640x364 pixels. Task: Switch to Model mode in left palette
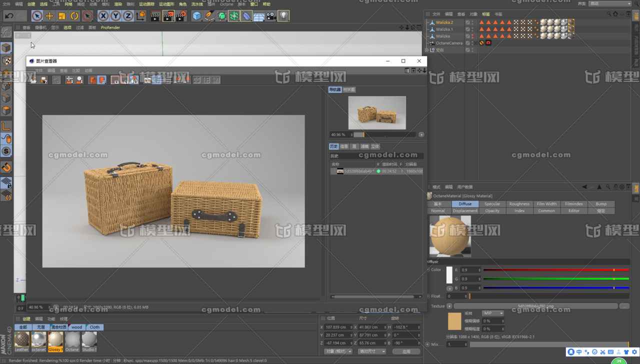click(6, 47)
